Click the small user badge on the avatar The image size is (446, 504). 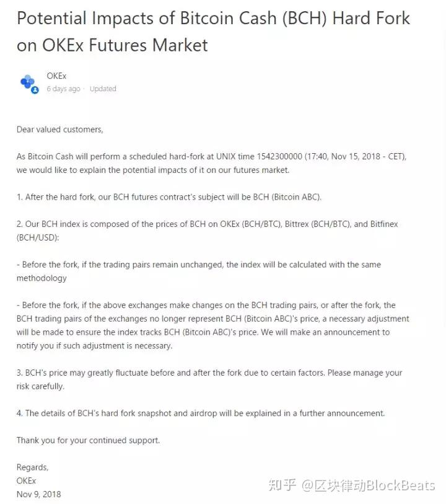[x=35, y=90]
